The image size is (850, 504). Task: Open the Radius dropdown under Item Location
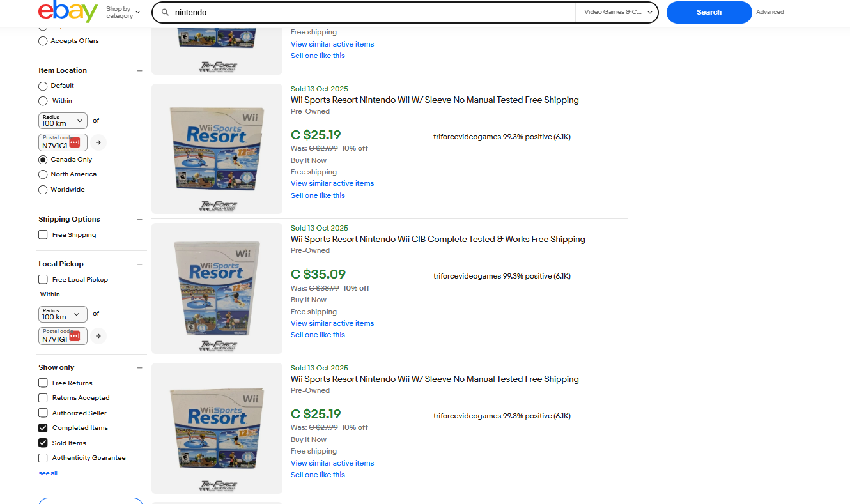pyautogui.click(x=62, y=120)
